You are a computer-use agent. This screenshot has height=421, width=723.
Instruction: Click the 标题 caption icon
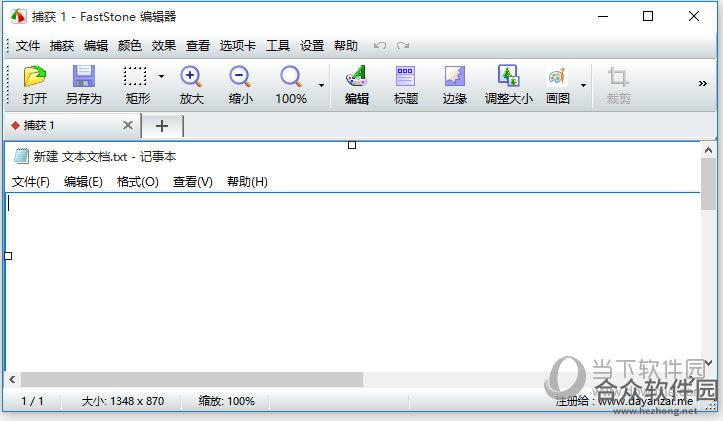point(405,76)
